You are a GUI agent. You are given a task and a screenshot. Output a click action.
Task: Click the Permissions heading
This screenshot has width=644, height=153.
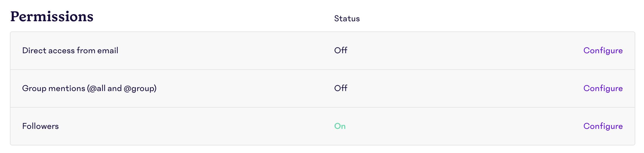coord(52,17)
